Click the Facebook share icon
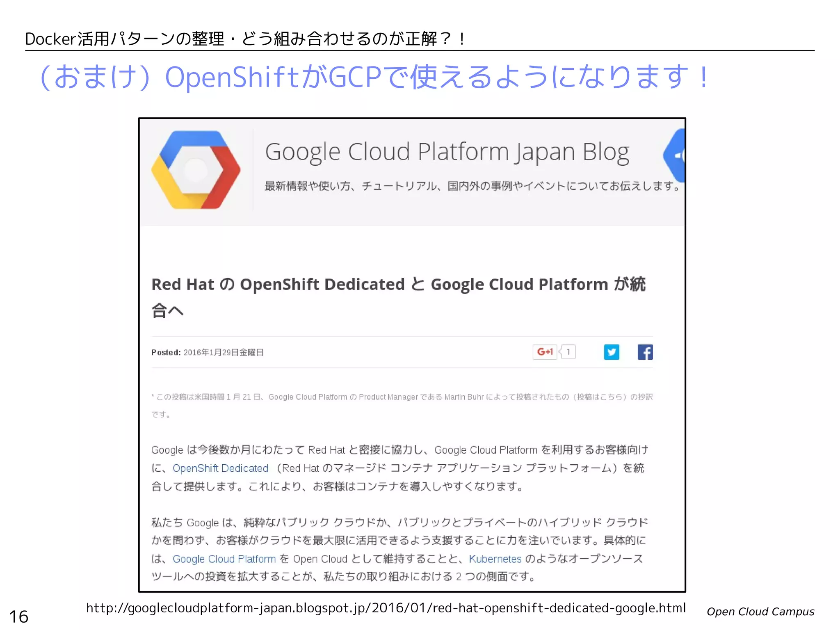The width and height of the screenshot is (840, 630). click(645, 352)
